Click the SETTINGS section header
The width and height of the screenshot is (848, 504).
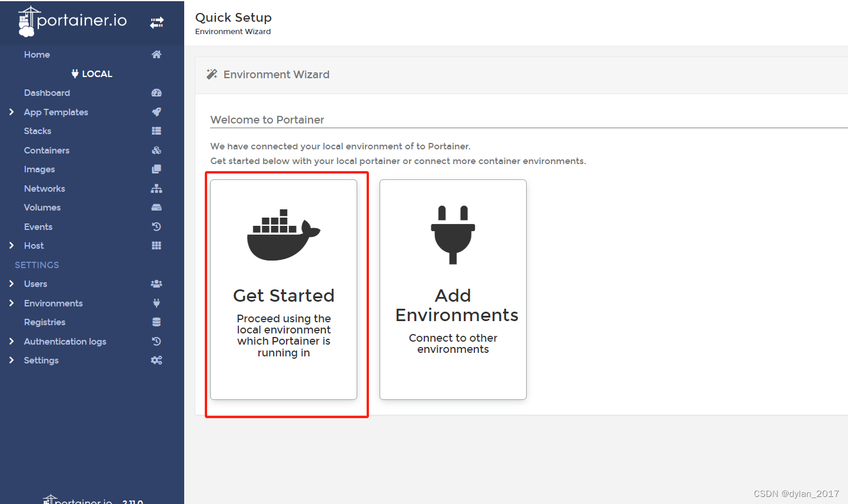pyautogui.click(x=37, y=265)
